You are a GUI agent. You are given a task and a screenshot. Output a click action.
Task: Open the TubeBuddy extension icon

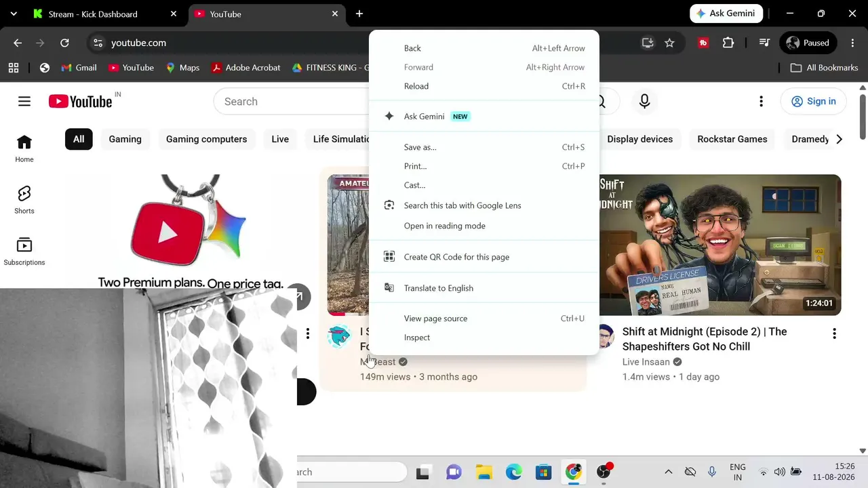(703, 43)
